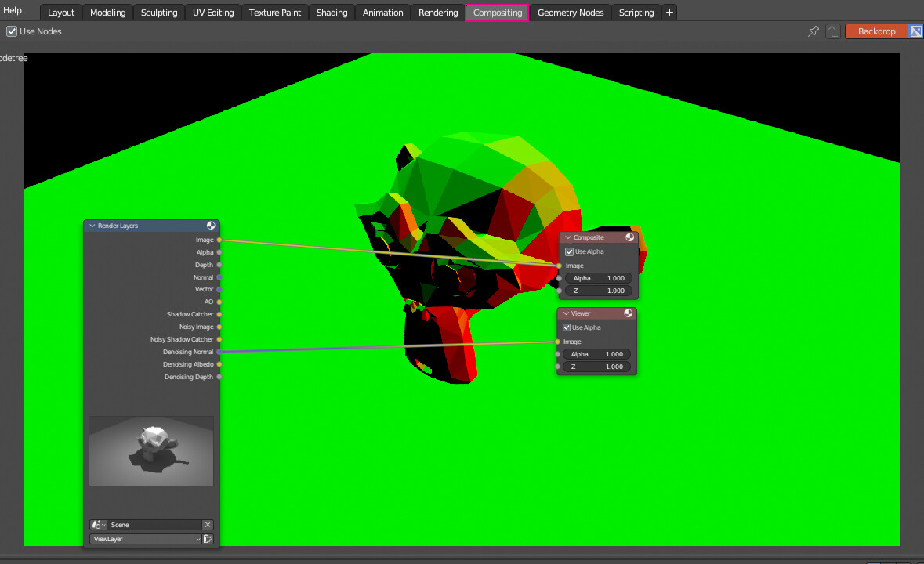924x564 pixels.
Task: Click the Normal output socket on Render Layers
Action: (x=219, y=277)
